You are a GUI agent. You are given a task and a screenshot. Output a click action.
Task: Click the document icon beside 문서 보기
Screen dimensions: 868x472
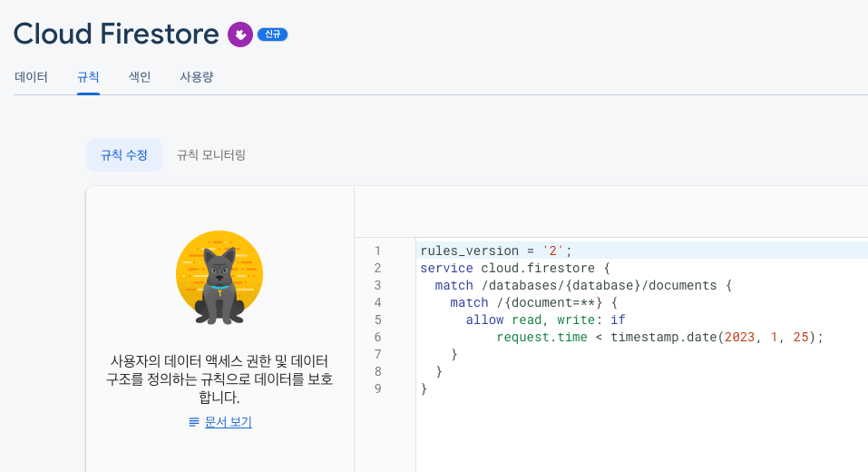tap(194, 422)
